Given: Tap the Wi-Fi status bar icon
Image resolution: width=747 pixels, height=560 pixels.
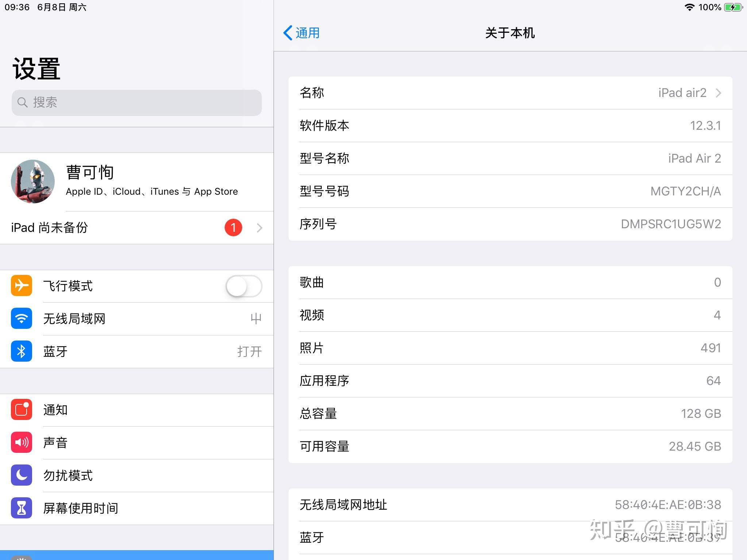Looking at the screenshot, I should coord(689,7).
